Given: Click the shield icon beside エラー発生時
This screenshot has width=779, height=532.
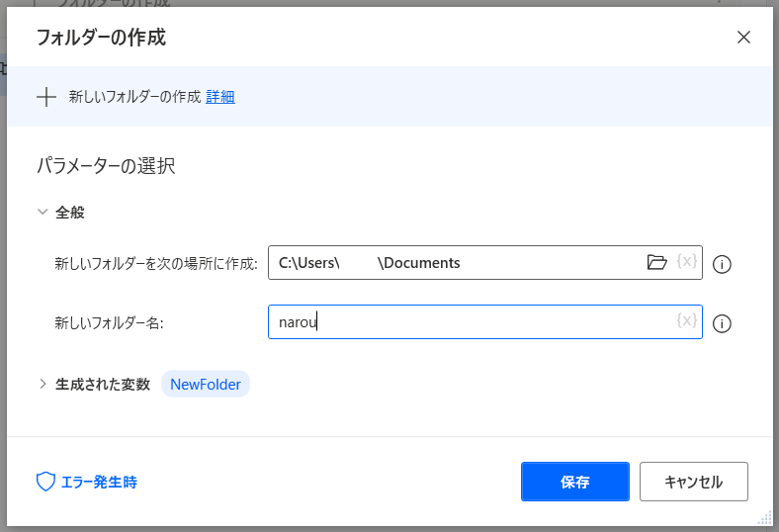Looking at the screenshot, I should [x=45, y=482].
